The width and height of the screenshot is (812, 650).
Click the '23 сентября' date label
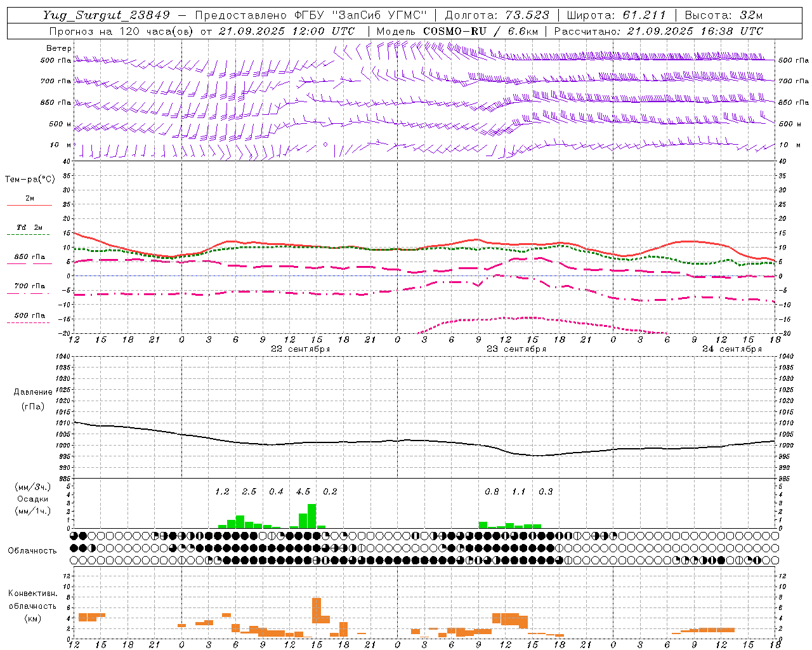tap(516, 349)
